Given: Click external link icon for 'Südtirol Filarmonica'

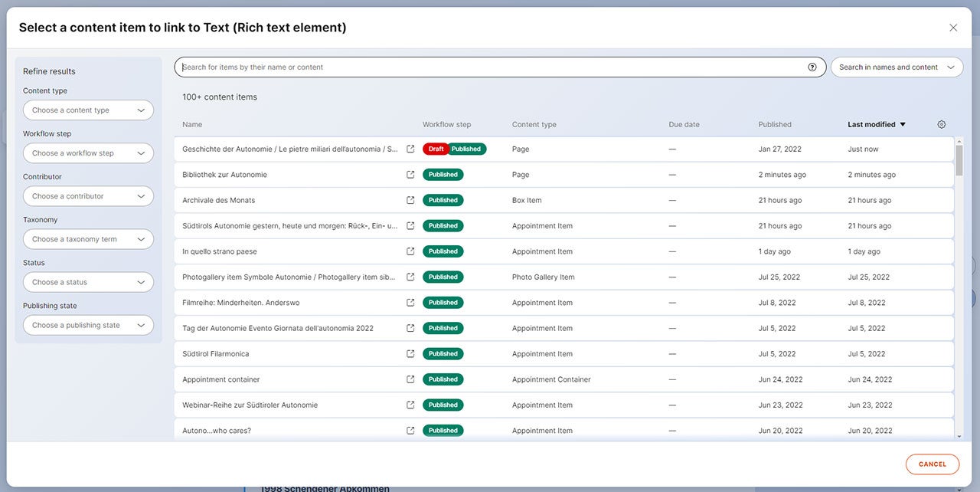Looking at the screenshot, I should coord(410,354).
